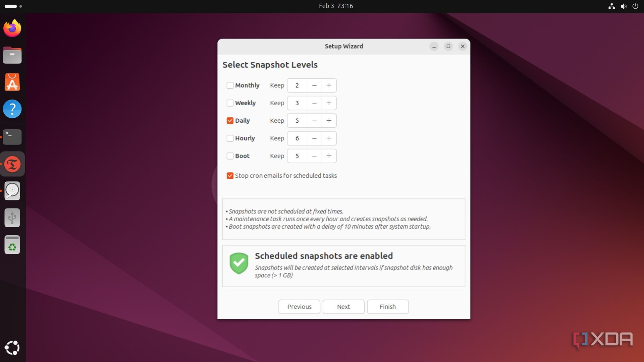Click the Setup Wizard title bar text
Image resolution: width=644 pixels, height=362 pixels.
(x=344, y=46)
